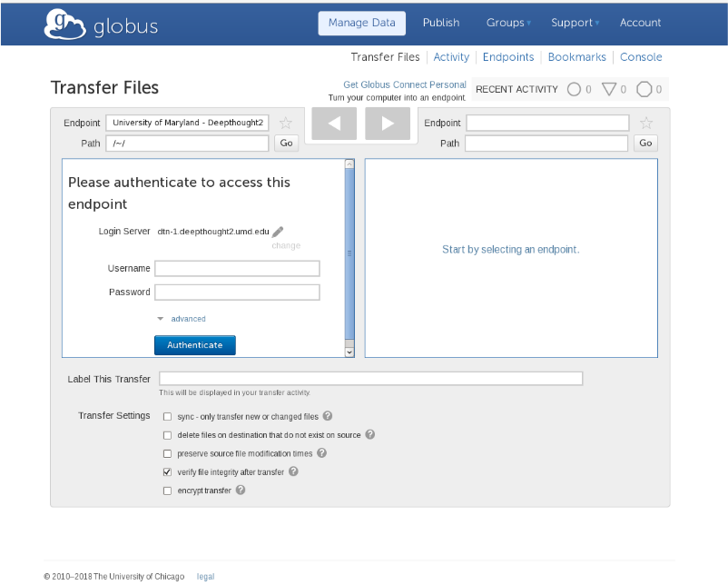Viewport: 728px width, 585px height.
Task: Open help icon for delete files option
Action: pyautogui.click(x=370, y=434)
